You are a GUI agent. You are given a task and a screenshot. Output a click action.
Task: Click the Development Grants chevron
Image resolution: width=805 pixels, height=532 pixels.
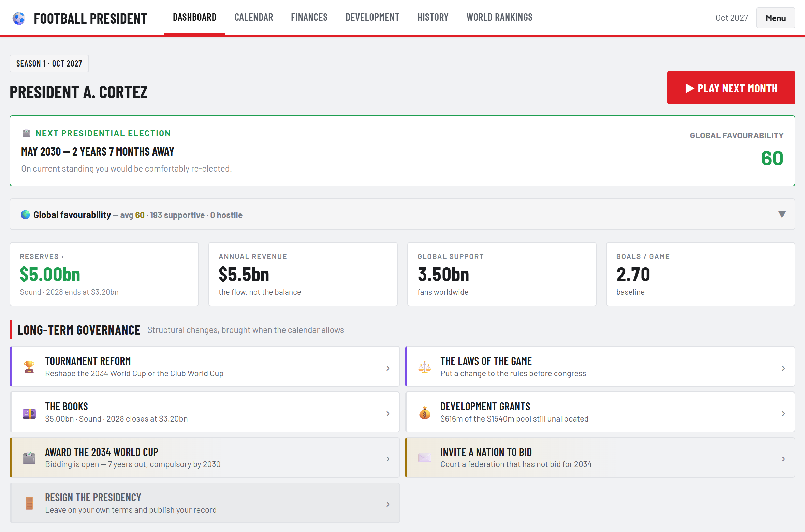click(783, 414)
